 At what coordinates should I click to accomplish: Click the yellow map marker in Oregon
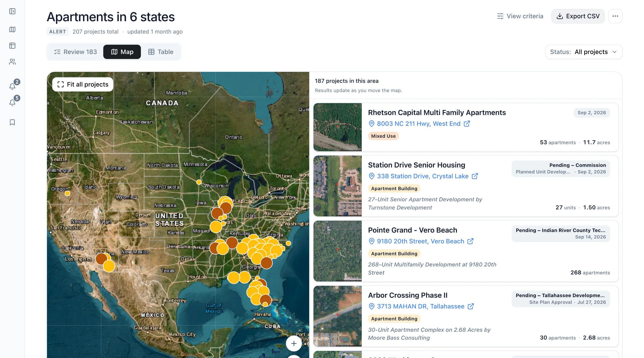67,193
